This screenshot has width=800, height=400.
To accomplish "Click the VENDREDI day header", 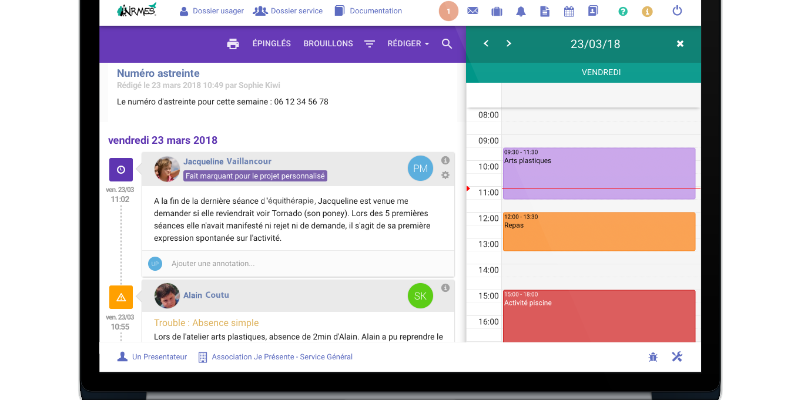I will (x=601, y=72).
